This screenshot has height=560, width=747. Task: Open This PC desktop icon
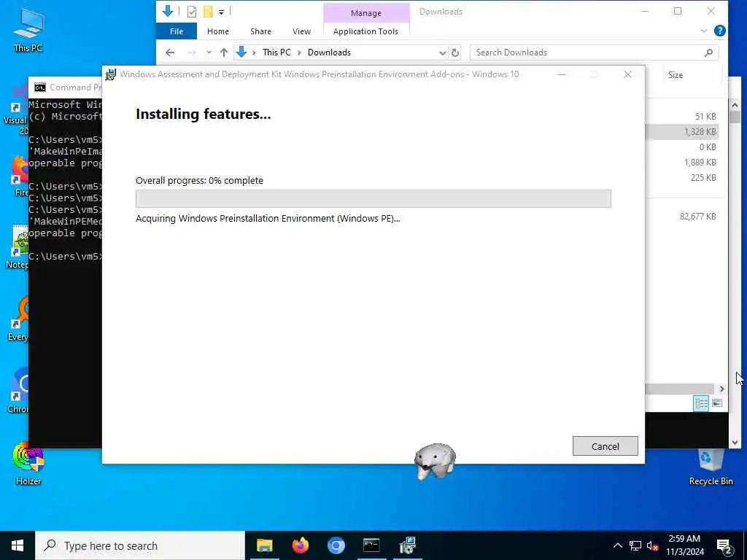[x=28, y=29]
